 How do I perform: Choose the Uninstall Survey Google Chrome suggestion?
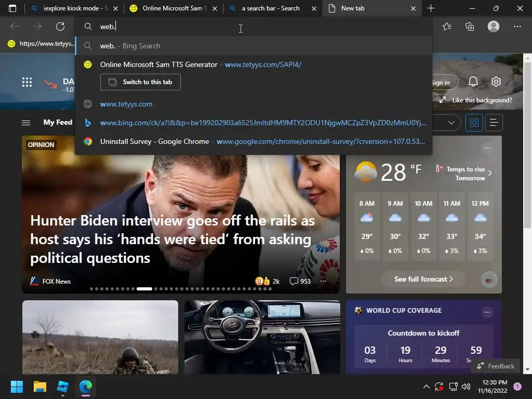(253, 141)
